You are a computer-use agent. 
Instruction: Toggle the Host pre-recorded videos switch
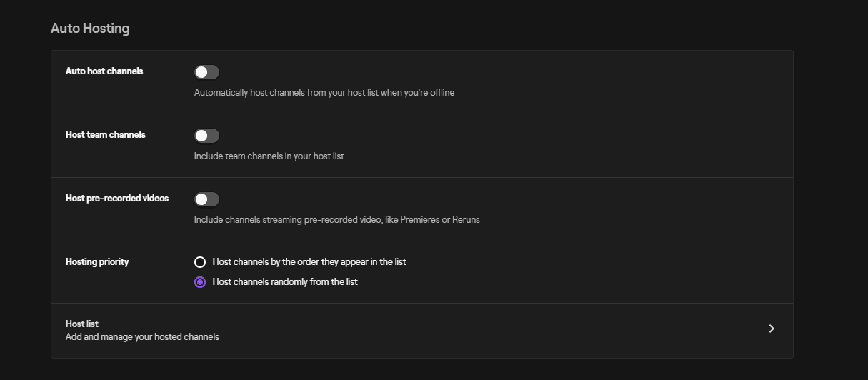point(206,199)
